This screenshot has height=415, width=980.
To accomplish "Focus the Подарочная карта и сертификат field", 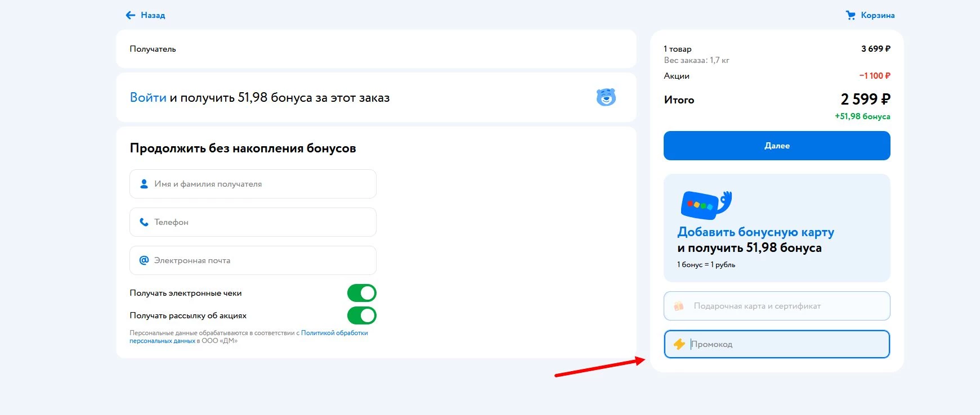I will pyautogui.click(x=777, y=306).
